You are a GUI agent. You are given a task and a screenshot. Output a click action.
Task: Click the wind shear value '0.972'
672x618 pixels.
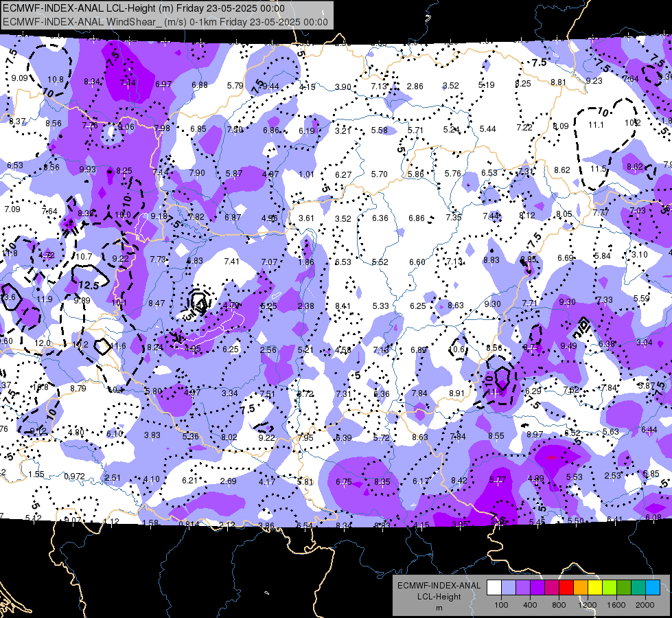coord(75,477)
